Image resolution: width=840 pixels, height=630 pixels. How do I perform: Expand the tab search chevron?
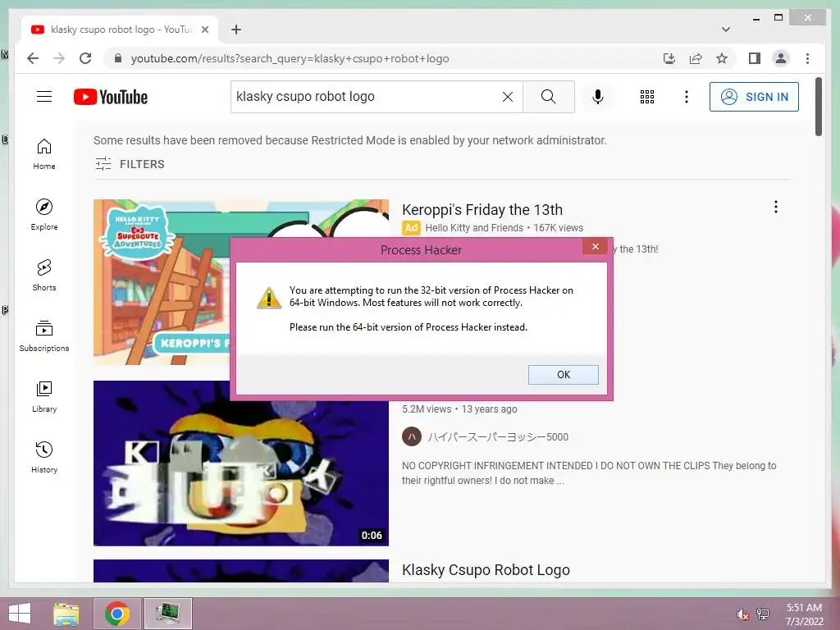[726, 30]
